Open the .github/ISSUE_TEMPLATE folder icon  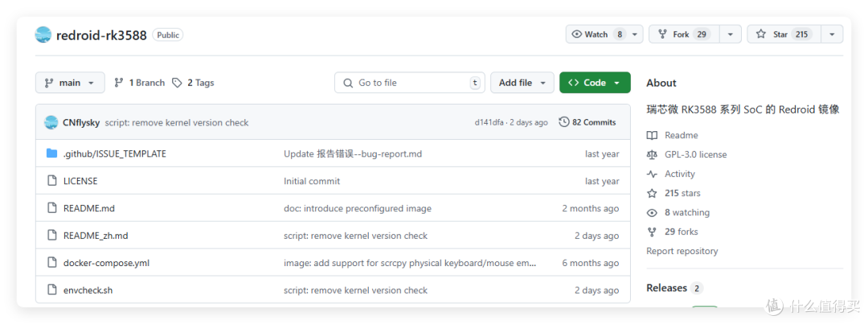coord(52,154)
